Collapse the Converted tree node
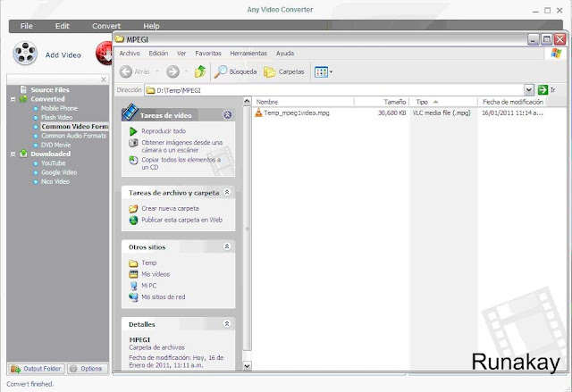This screenshot has height=392, width=572. [x=13, y=99]
